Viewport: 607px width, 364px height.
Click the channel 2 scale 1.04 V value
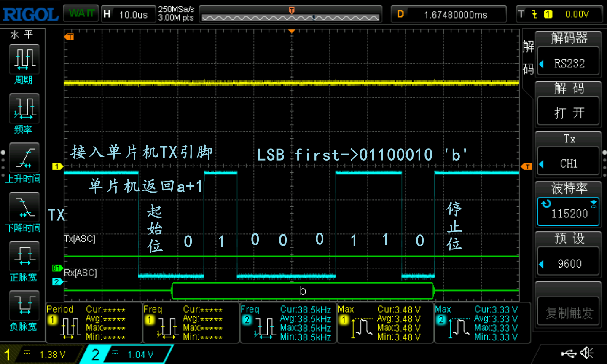click(140, 355)
